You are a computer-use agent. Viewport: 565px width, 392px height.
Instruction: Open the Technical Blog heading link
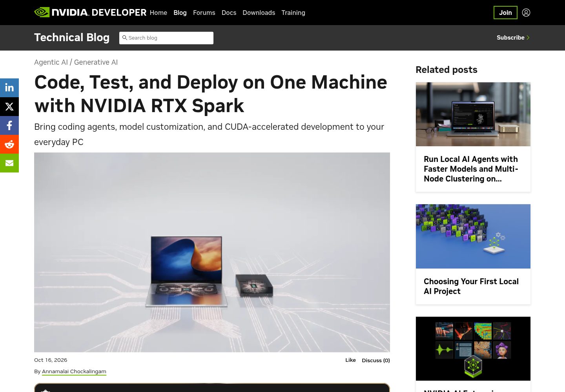[72, 38]
